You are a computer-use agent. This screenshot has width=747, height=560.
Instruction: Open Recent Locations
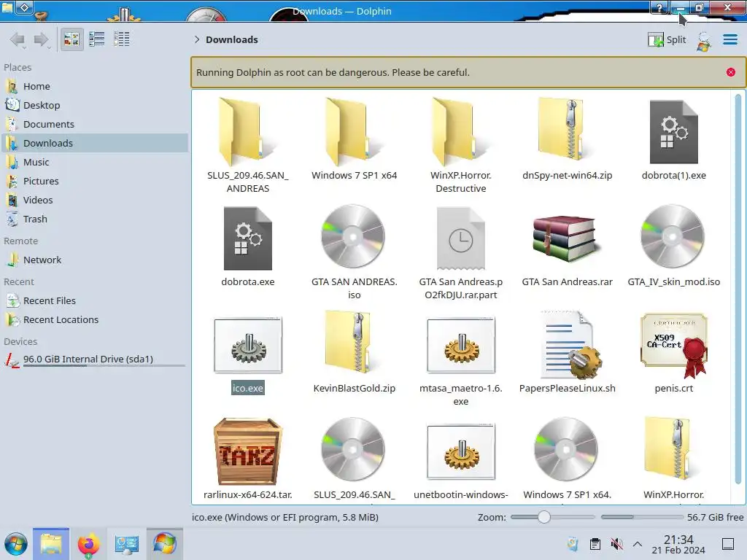(95, 320)
